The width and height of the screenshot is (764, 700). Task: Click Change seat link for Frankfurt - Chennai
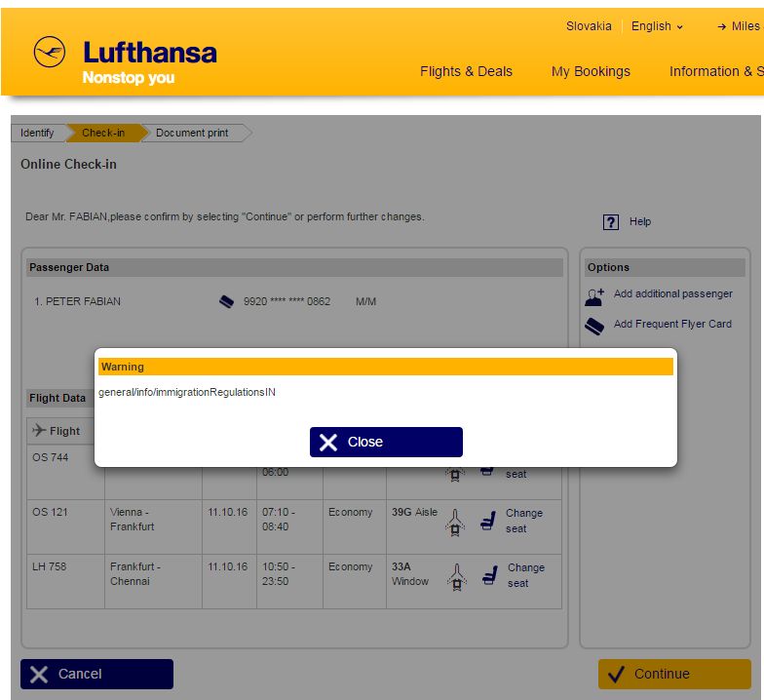point(526,575)
